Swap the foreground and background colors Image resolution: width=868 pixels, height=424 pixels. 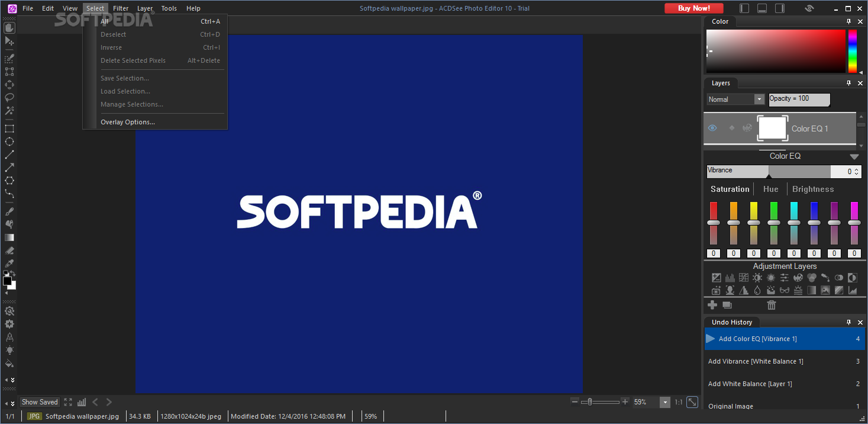click(13, 274)
